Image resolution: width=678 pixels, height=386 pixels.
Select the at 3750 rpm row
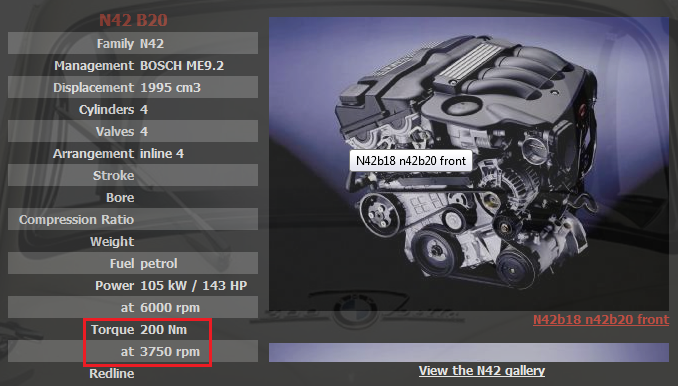tap(133, 351)
